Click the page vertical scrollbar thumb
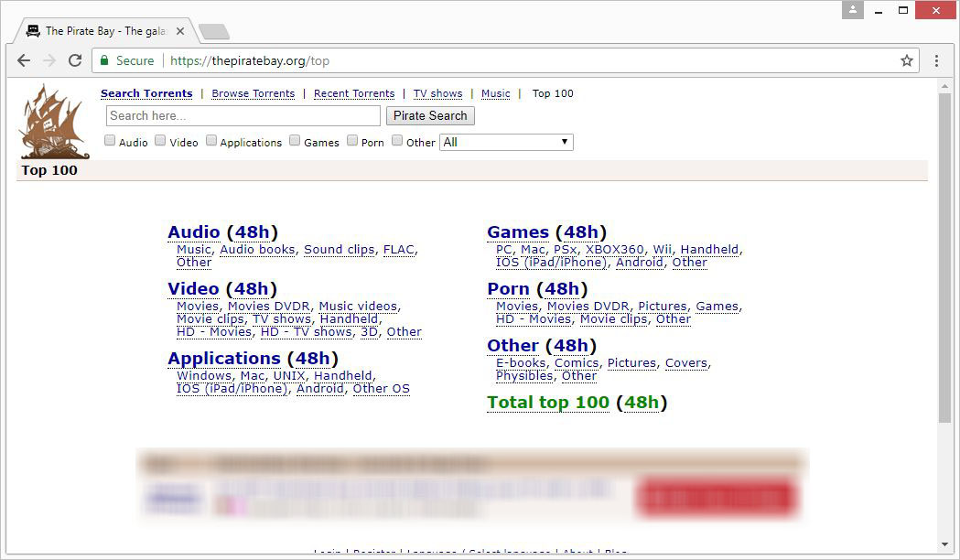 click(944, 257)
